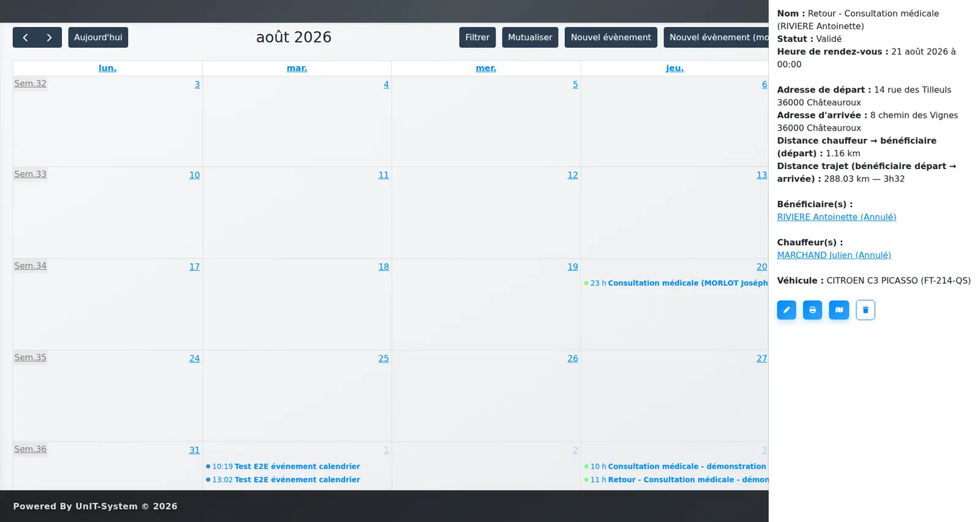Open day 25 of August
The image size is (980, 522).
(384, 358)
